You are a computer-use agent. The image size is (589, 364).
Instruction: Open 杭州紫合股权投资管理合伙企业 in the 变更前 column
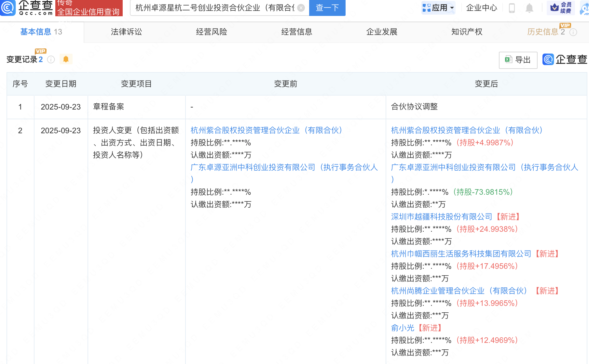267,130
